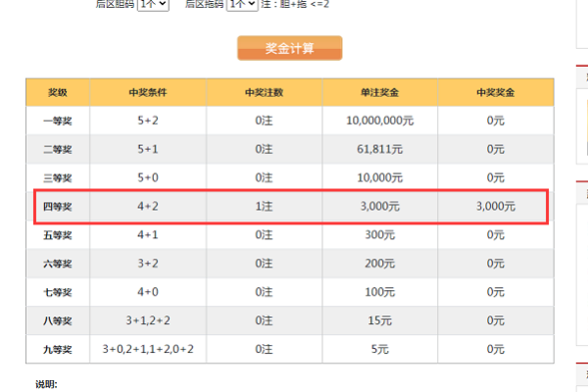This screenshot has height=392, width=588.
Task: Open the 后区拖码 count dropdown
Action: [x=242, y=5]
